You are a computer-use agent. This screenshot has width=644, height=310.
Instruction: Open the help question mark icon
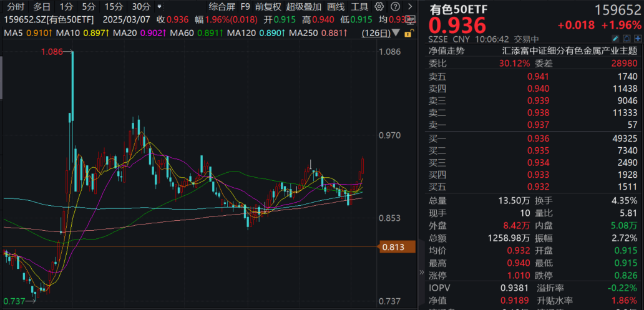tap(394, 6)
